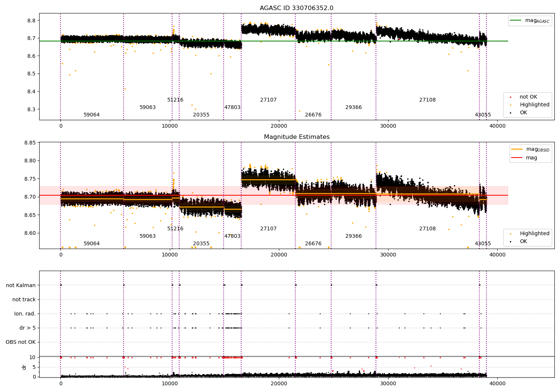Click obsid label 27107 in the Magnitude Estimates plot
Image resolution: width=560 pixels, height=392 pixels.
click(x=268, y=229)
